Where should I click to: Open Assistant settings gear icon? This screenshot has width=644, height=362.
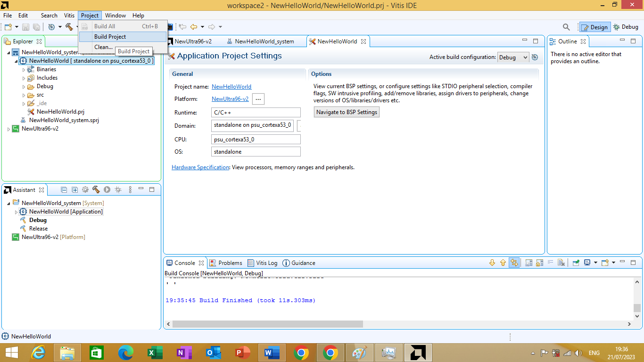tap(85, 189)
